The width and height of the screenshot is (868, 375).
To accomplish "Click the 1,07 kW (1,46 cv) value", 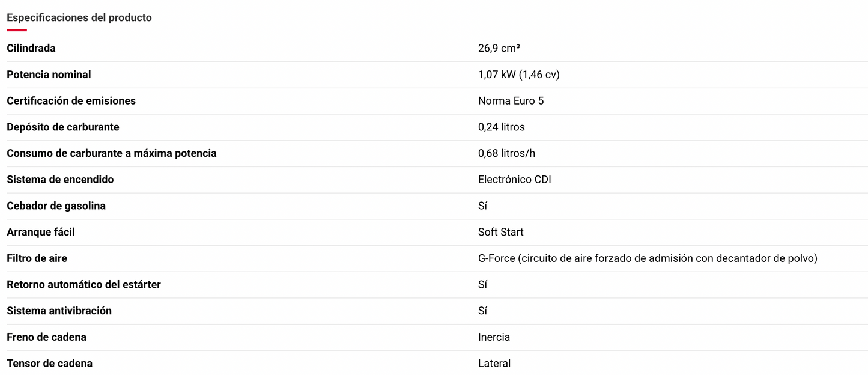I will point(518,75).
